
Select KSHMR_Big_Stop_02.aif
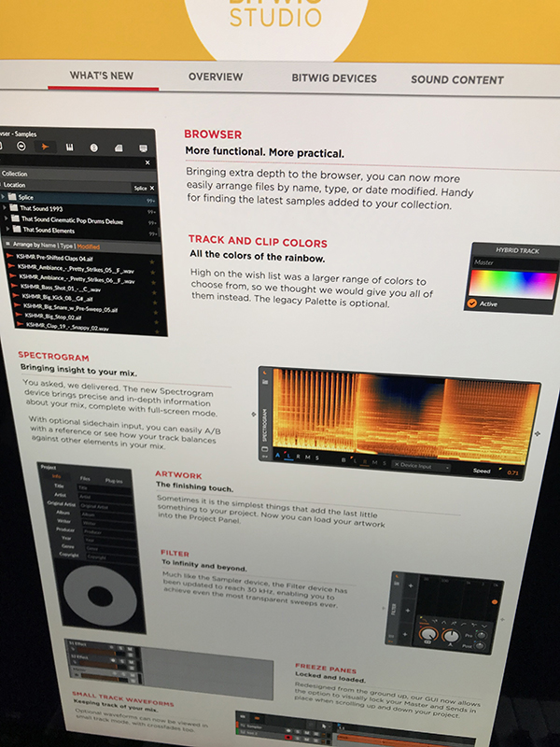pos(53,317)
